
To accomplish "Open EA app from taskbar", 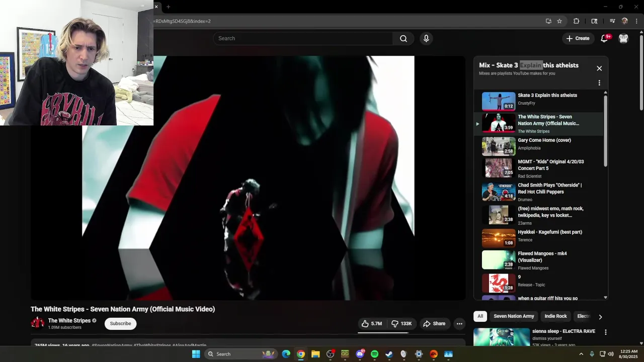I will [x=434, y=354].
